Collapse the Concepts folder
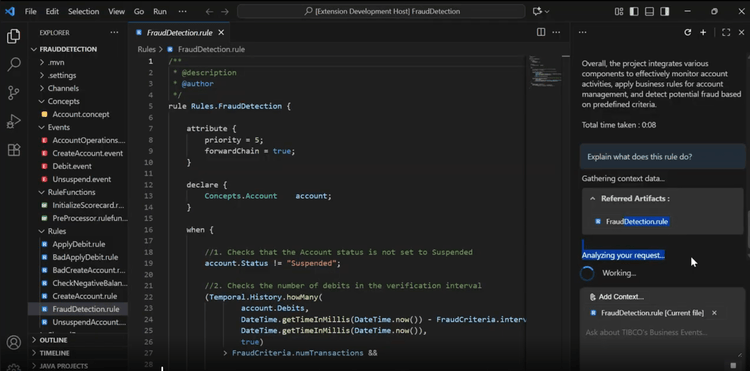 tap(42, 101)
